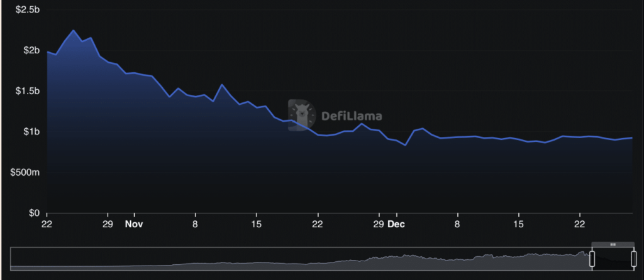
Task: Click the chart's highest peak above $2b
Action: 73,30
